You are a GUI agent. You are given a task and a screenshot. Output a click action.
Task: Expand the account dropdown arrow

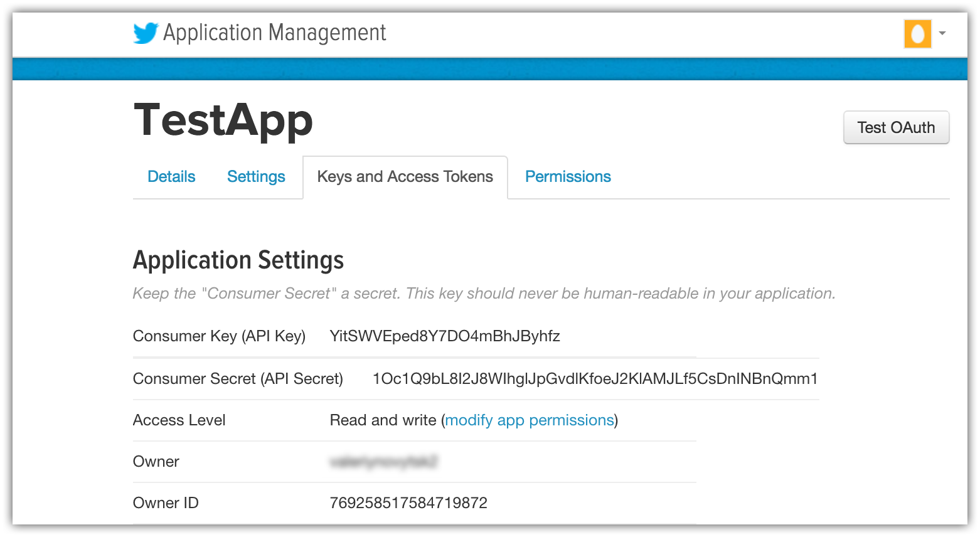point(942,33)
